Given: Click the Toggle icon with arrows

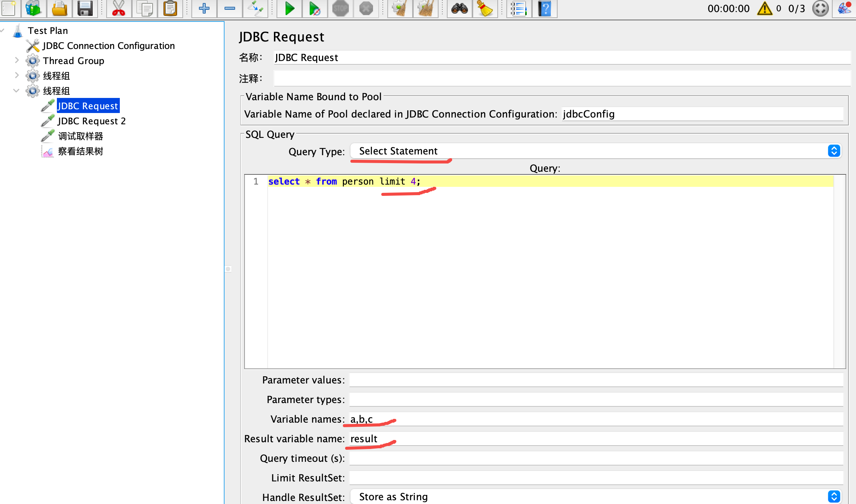Looking at the screenshot, I should tap(255, 8).
